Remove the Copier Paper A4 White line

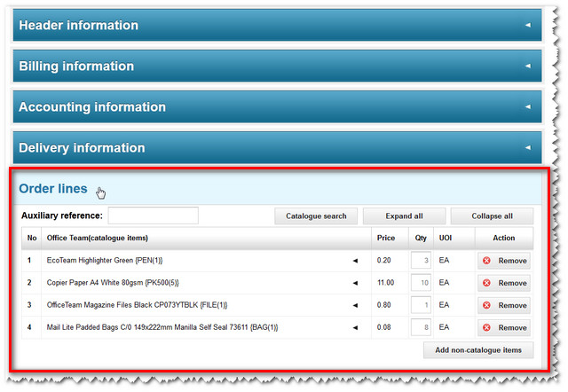504,283
